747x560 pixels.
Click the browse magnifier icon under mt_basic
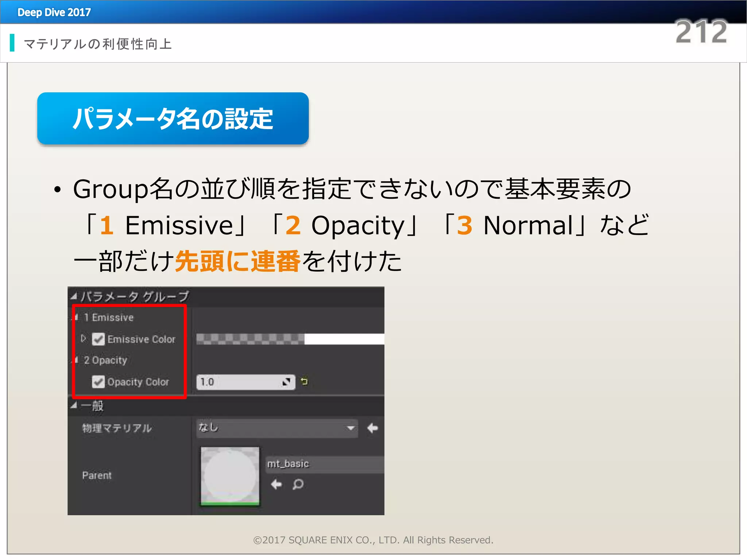(x=298, y=484)
